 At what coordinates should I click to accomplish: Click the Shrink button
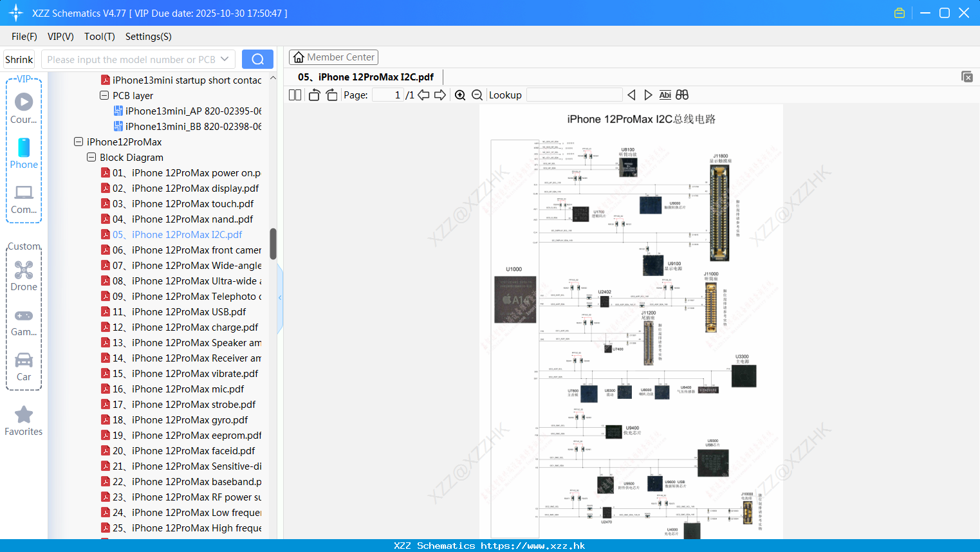19,59
